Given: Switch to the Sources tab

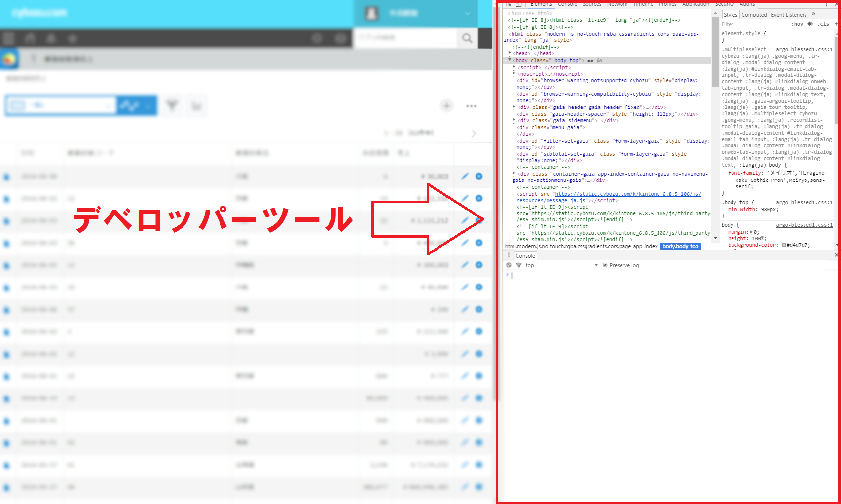Looking at the screenshot, I should pyautogui.click(x=592, y=4).
